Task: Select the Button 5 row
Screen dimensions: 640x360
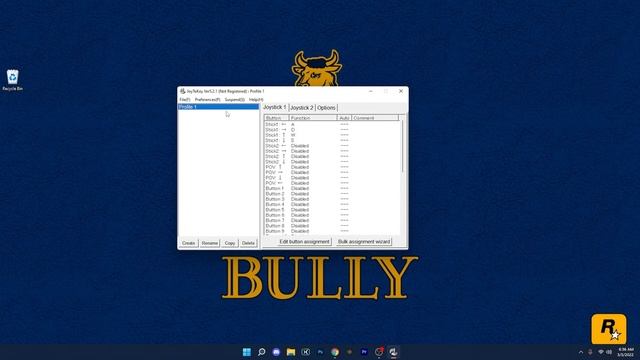Action: [x=332, y=209]
